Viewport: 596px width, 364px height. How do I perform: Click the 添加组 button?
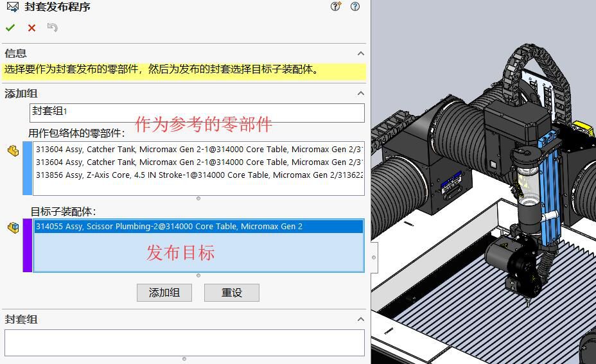[x=164, y=293]
